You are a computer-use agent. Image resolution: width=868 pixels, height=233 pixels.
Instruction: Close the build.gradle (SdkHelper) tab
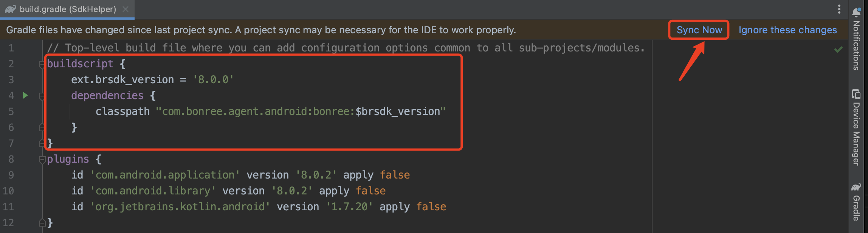click(x=126, y=9)
